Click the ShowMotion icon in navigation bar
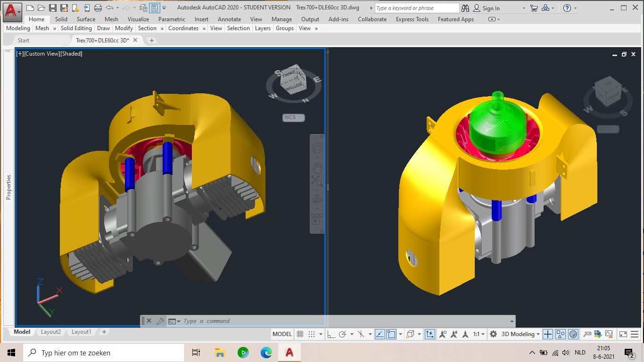 [317, 219]
